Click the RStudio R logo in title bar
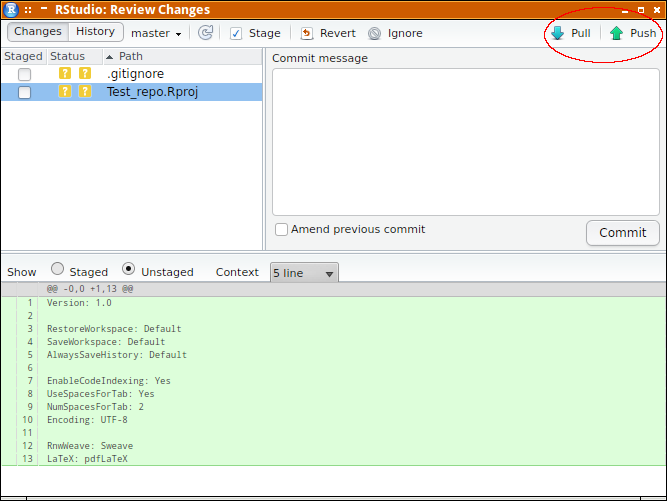This screenshot has width=667, height=501. click(11, 9)
